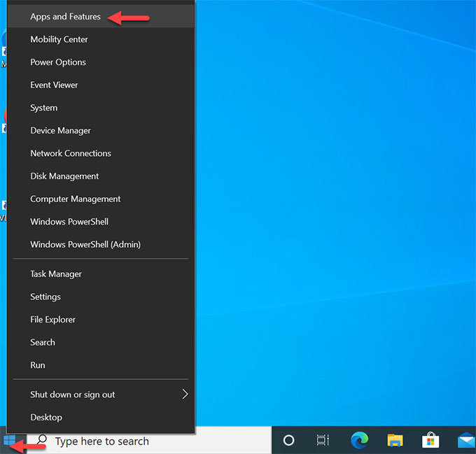Open Settings from the menu
The width and height of the screenshot is (476, 454).
tap(101, 297)
